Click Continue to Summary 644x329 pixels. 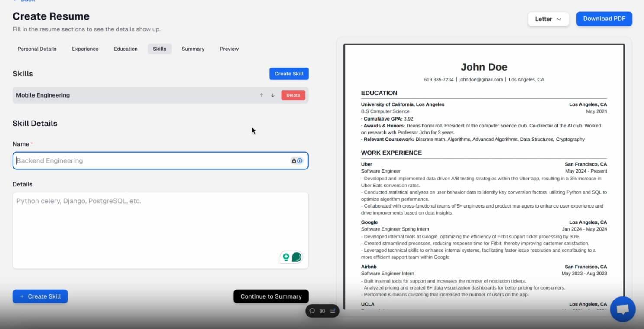point(271,296)
